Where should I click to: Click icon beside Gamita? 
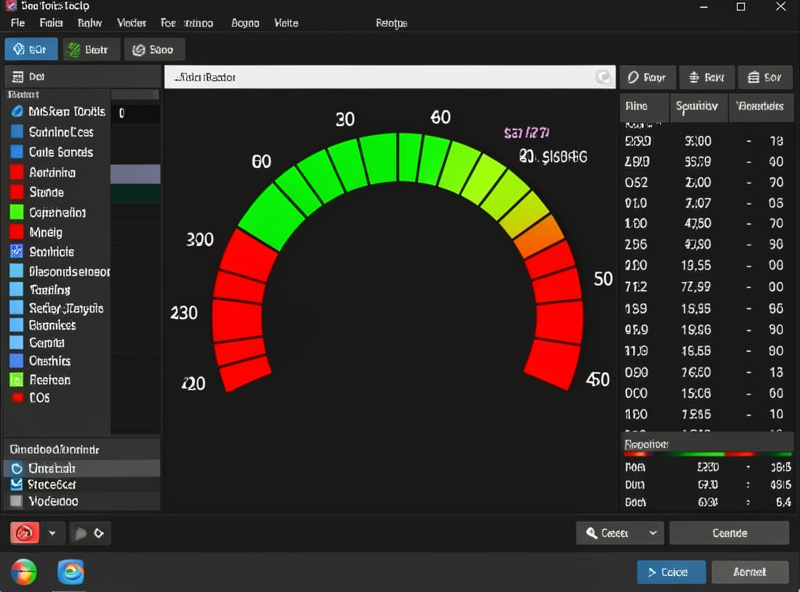pos(17,342)
